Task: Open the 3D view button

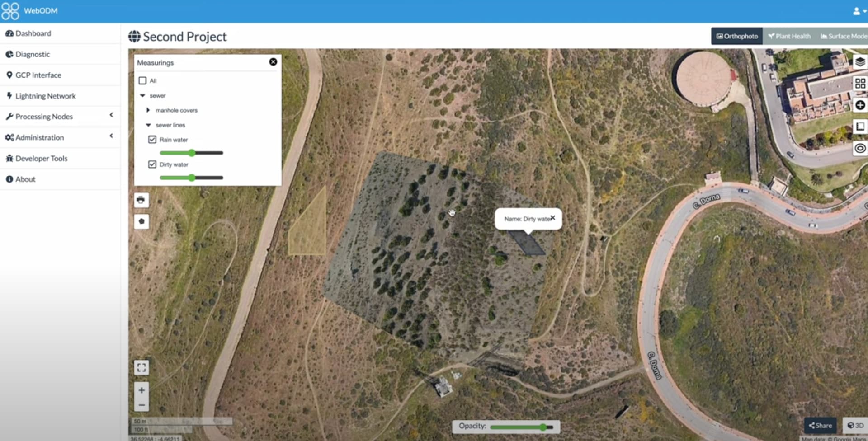Action: pyautogui.click(x=856, y=425)
